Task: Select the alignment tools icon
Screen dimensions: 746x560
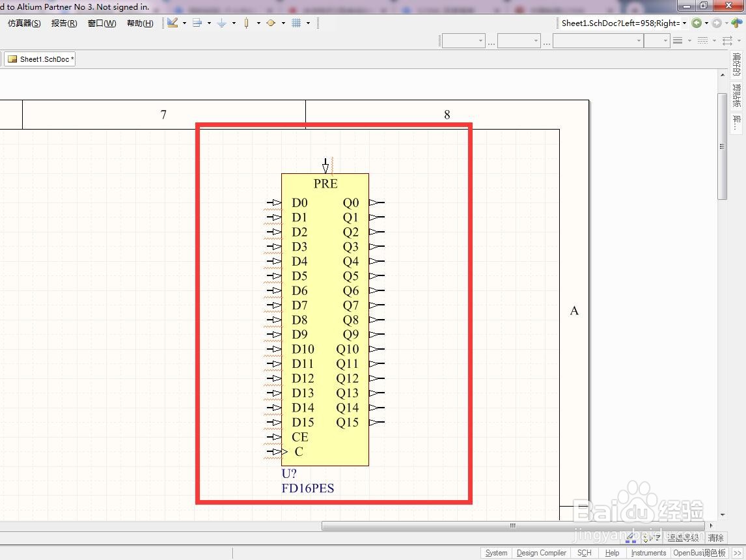Action: (x=197, y=23)
